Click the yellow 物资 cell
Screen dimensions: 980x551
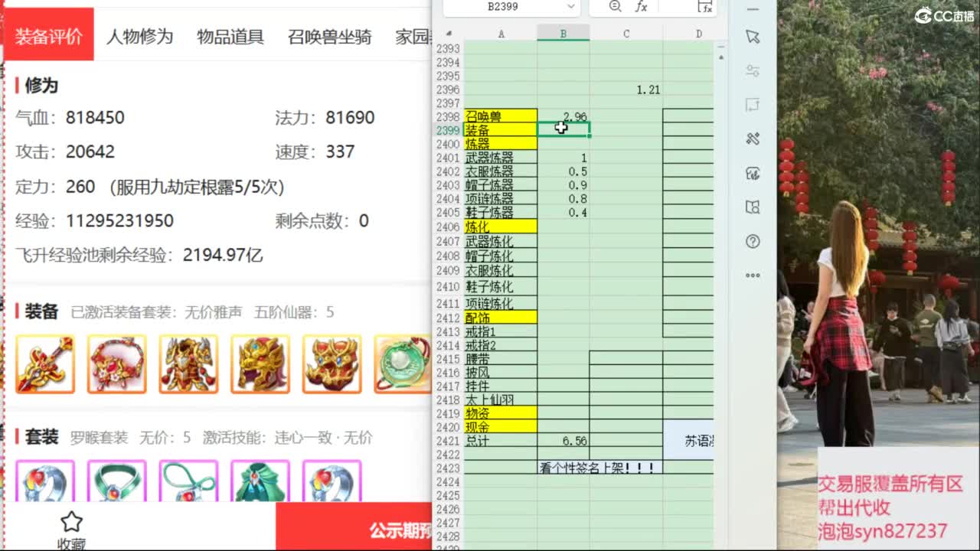pyautogui.click(x=501, y=413)
